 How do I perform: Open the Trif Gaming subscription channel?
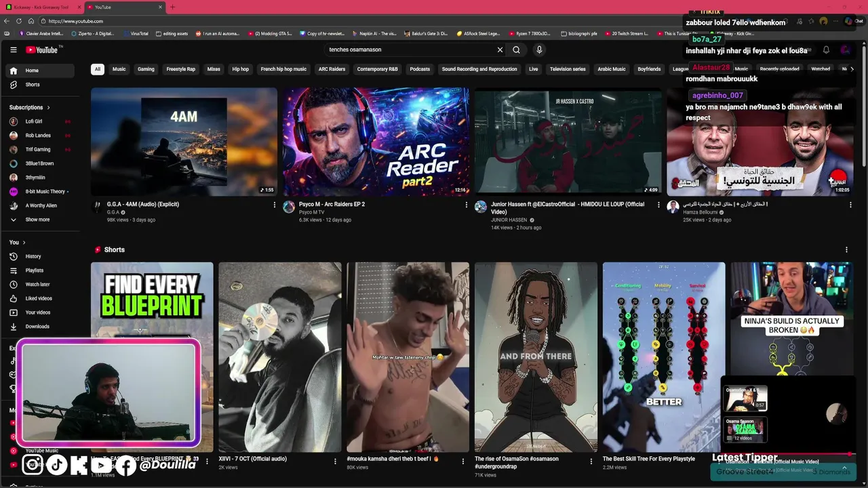pyautogui.click(x=40, y=149)
